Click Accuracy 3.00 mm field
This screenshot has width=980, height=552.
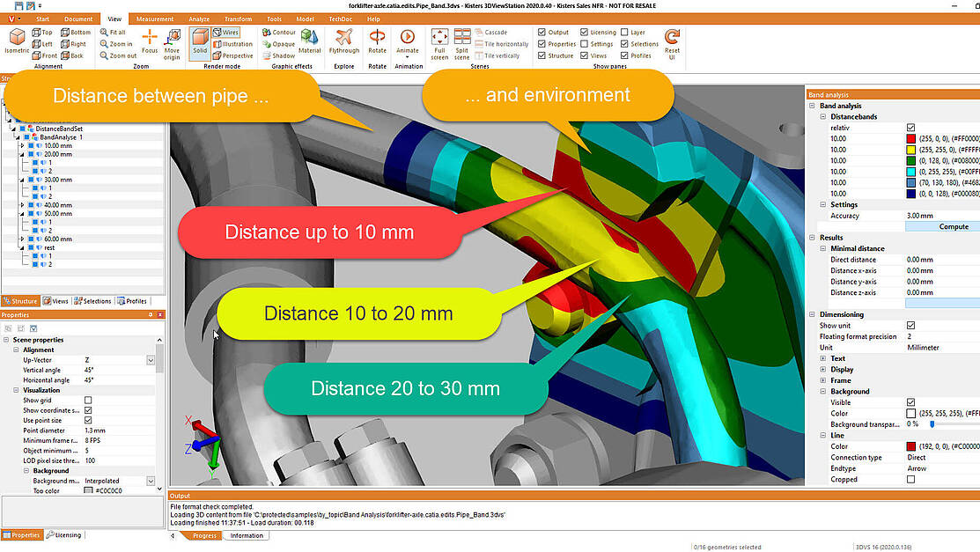point(942,216)
